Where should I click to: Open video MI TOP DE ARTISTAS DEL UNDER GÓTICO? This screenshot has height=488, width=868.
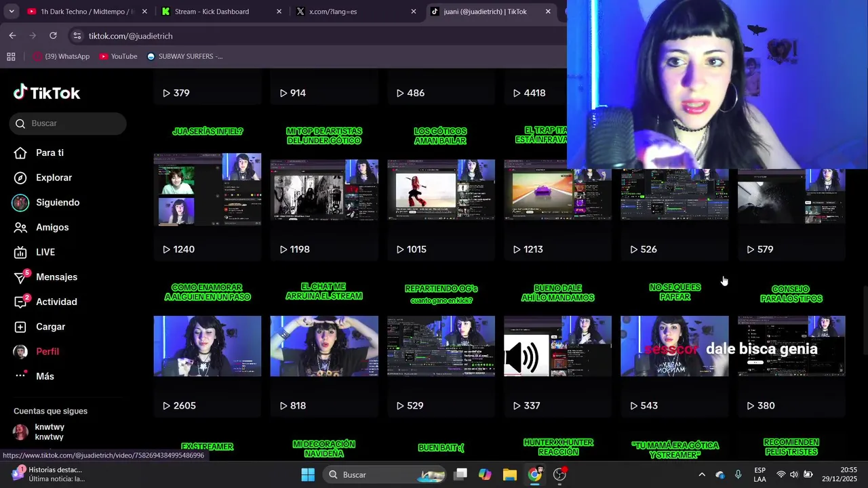tap(324, 189)
